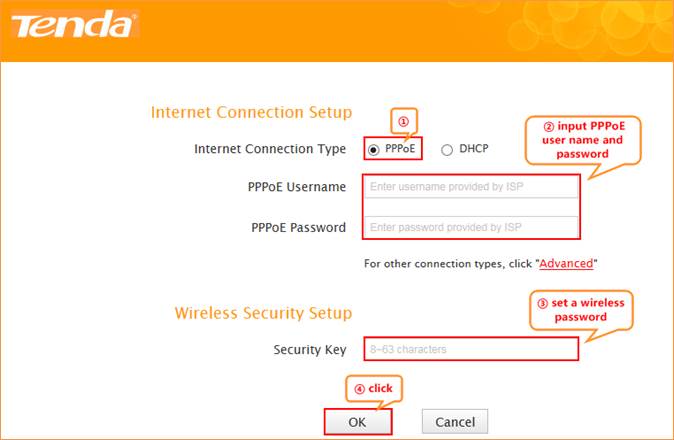The height and width of the screenshot is (440, 674).
Task: Click the PPPoE Username label
Action: [x=296, y=188]
